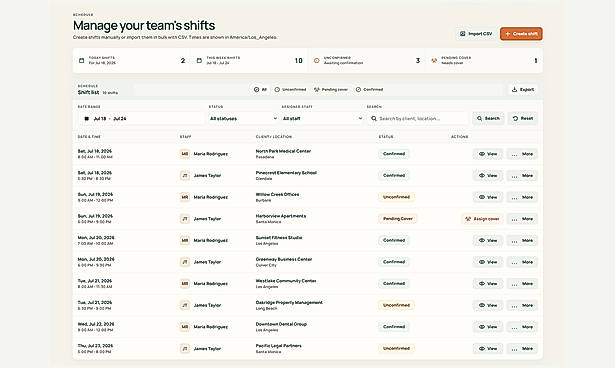Screen dimensions: 615x368
Task: View the Westlake Community Center shift
Action: click(x=488, y=283)
